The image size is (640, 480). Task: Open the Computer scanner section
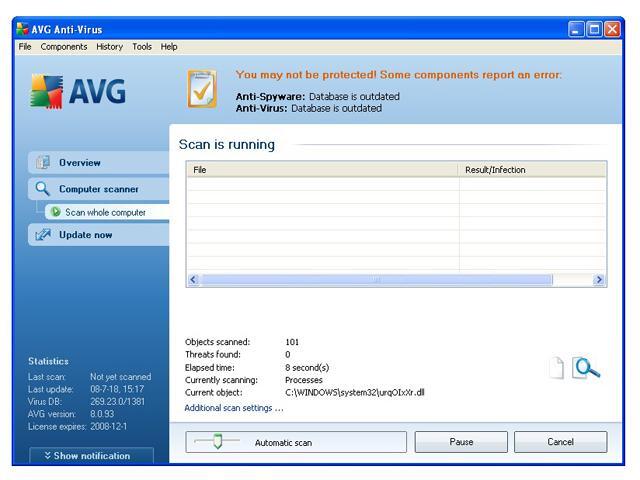click(x=99, y=189)
